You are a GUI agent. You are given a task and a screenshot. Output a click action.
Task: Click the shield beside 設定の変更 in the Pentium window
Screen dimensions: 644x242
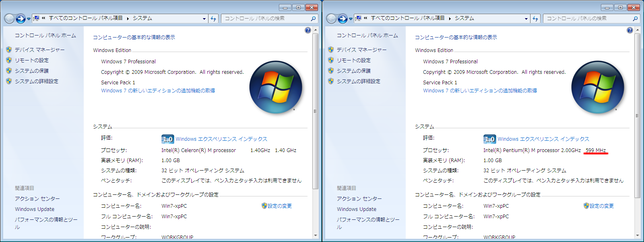pyautogui.click(x=586, y=206)
